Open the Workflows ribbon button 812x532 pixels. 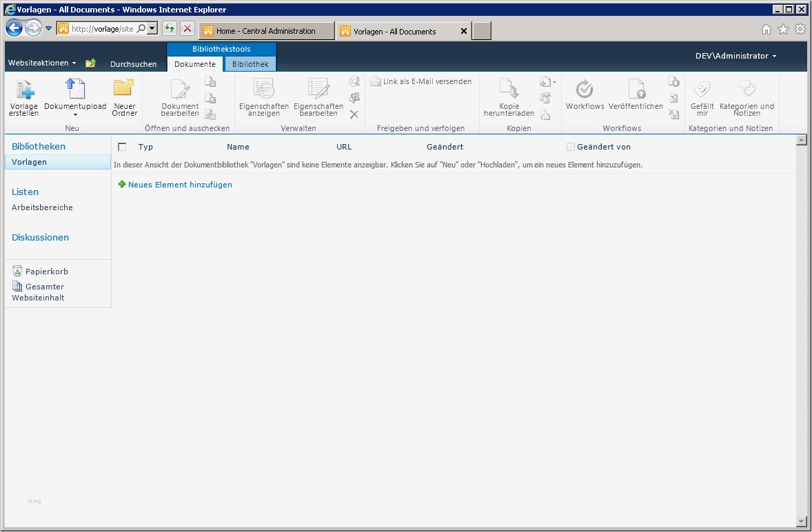585,94
